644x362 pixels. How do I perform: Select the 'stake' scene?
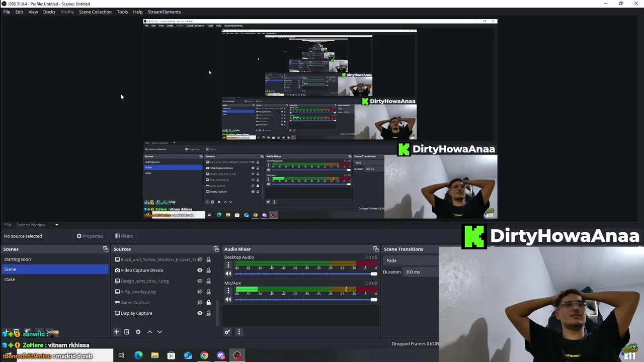(55, 279)
